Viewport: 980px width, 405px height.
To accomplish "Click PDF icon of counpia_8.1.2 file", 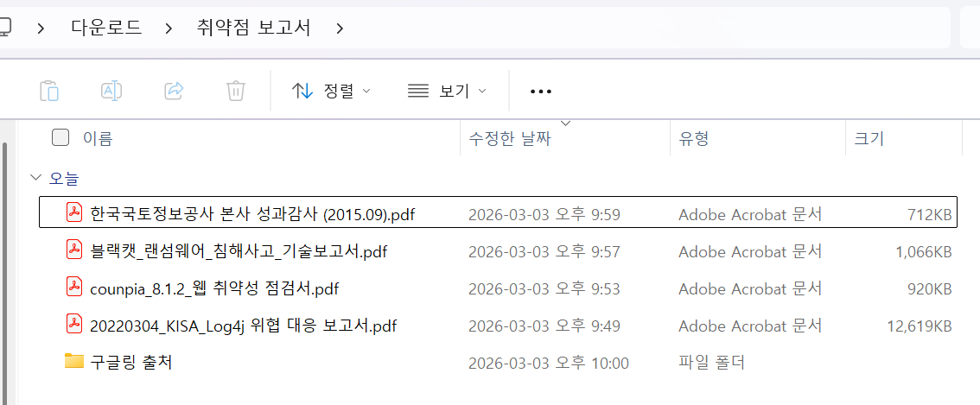I will [74, 288].
